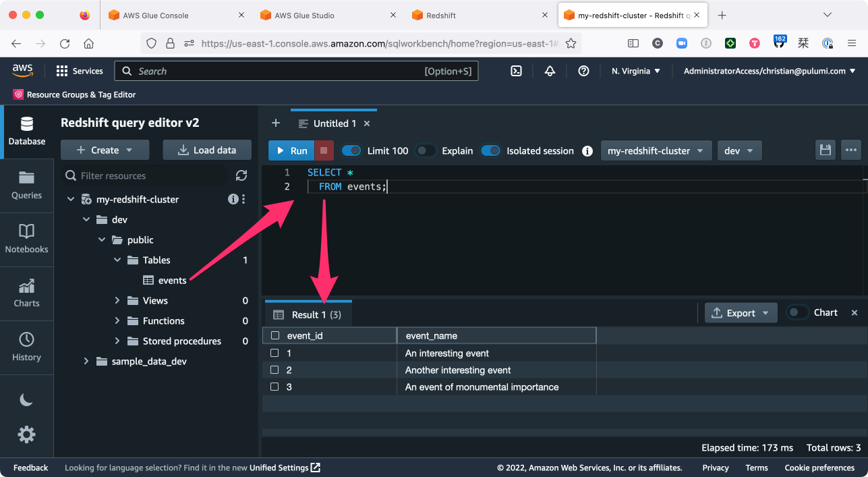
Task: Expand sample_data_dev database
Action: tap(86, 361)
